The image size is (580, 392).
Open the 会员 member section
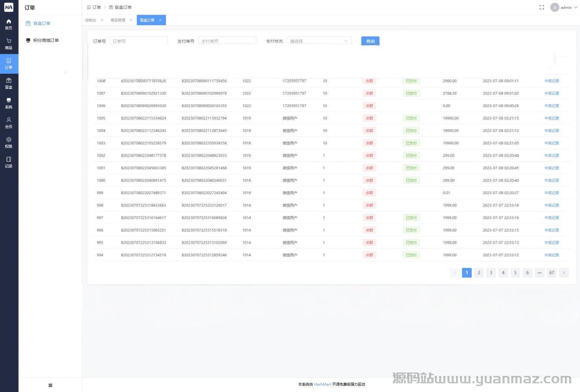[9, 123]
